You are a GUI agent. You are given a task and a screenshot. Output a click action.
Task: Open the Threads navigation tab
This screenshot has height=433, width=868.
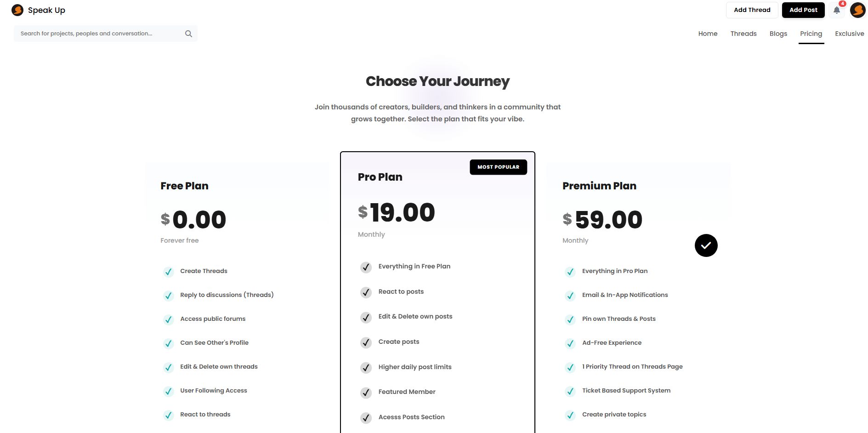click(743, 34)
